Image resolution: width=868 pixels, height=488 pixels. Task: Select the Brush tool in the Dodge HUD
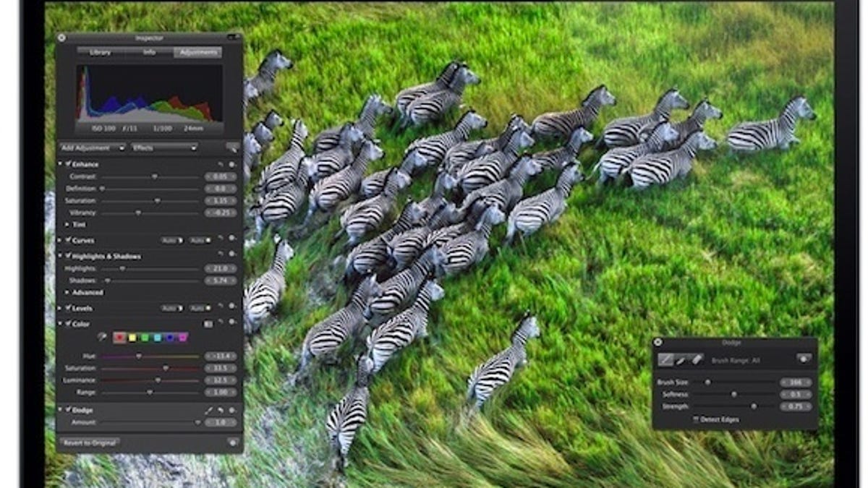click(x=665, y=360)
